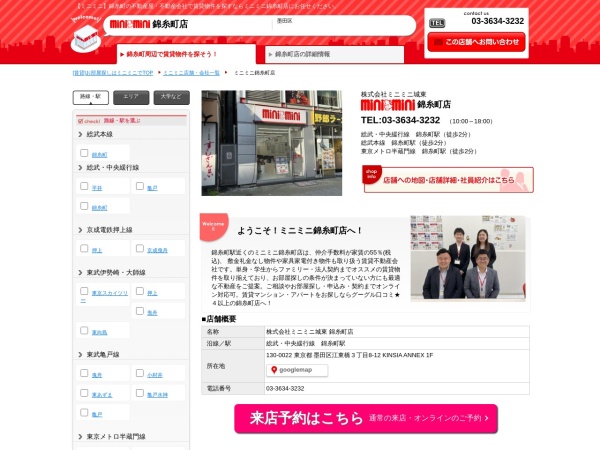
Task: Open 錦糸町店の詳細情報 tab
Action: [x=334, y=54]
